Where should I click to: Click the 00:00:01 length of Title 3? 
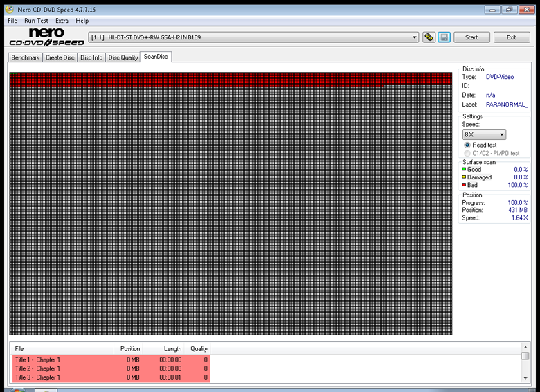[x=170, y=377]
